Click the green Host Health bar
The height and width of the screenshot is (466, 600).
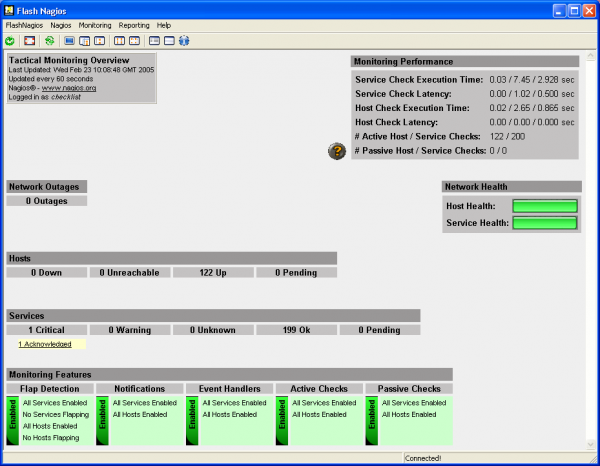tap(545, 206)
